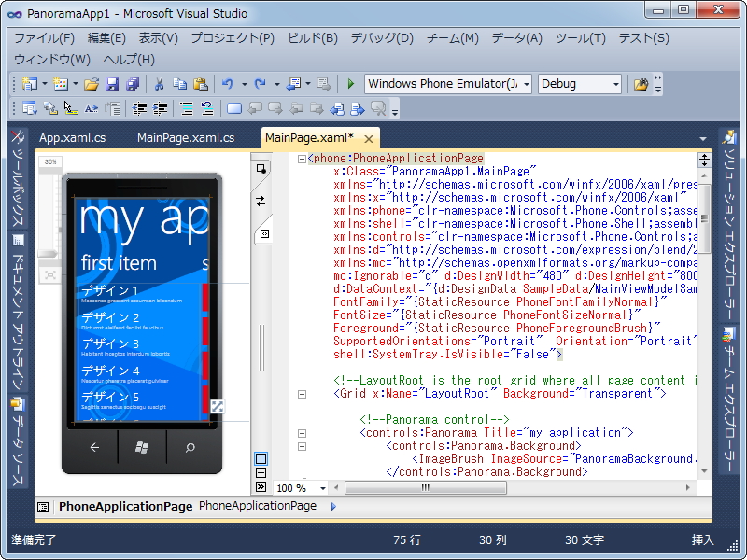This screenshot has height=560, width=747.
Task: Click the fit-to-view icon below the zoom slider
Action: pos(49,274)
